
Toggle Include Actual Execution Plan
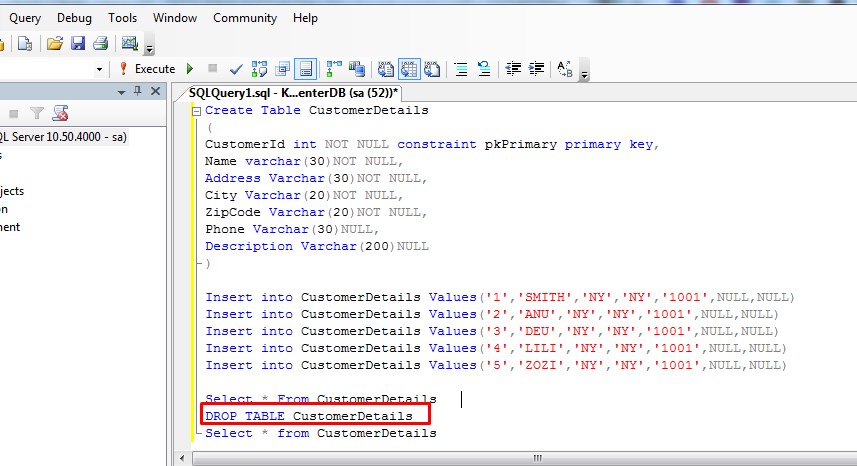pos(333,69)
